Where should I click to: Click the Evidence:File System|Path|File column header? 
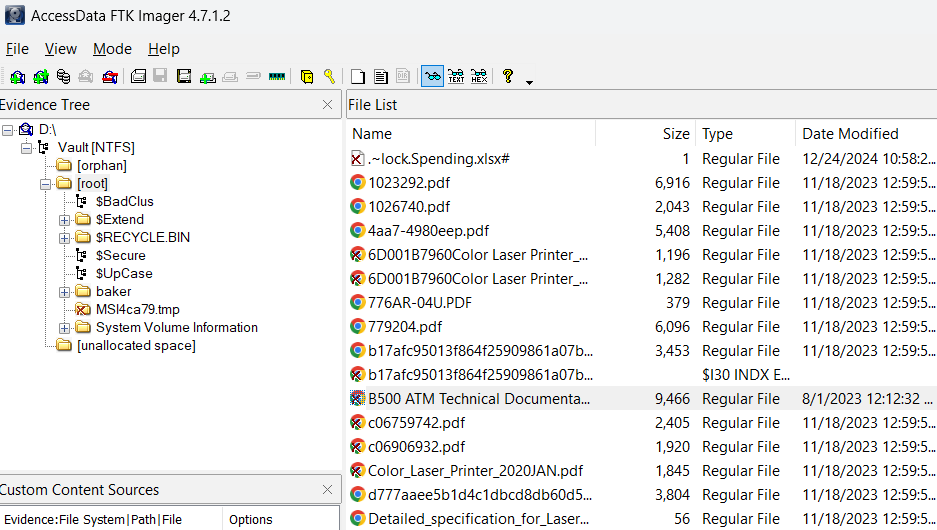(111, 519)
